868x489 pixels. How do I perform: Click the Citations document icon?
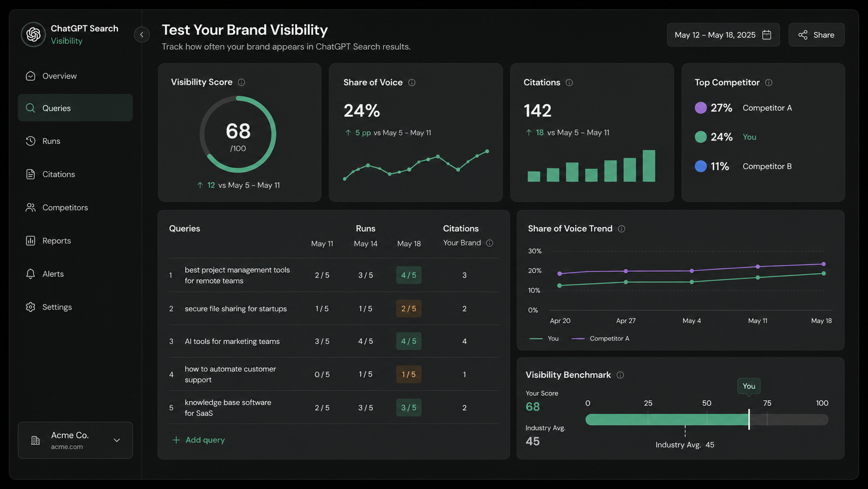pyautogui.click(x=31, y=174)
